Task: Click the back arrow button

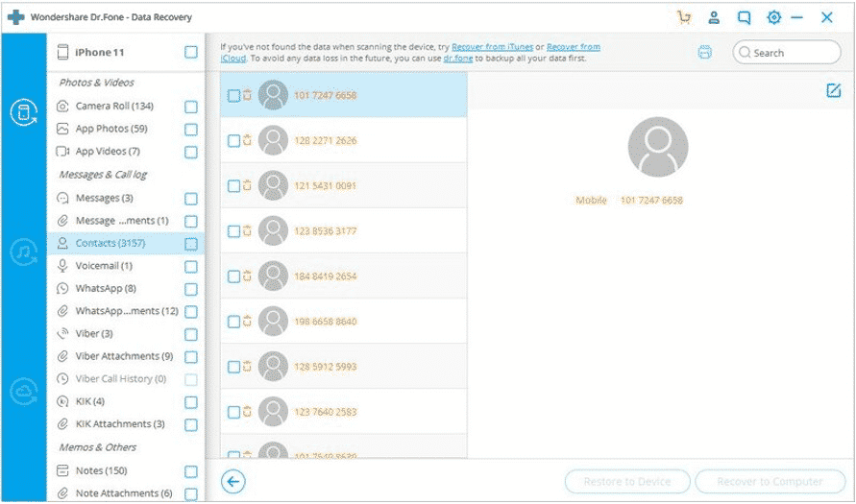Action: 232,481
